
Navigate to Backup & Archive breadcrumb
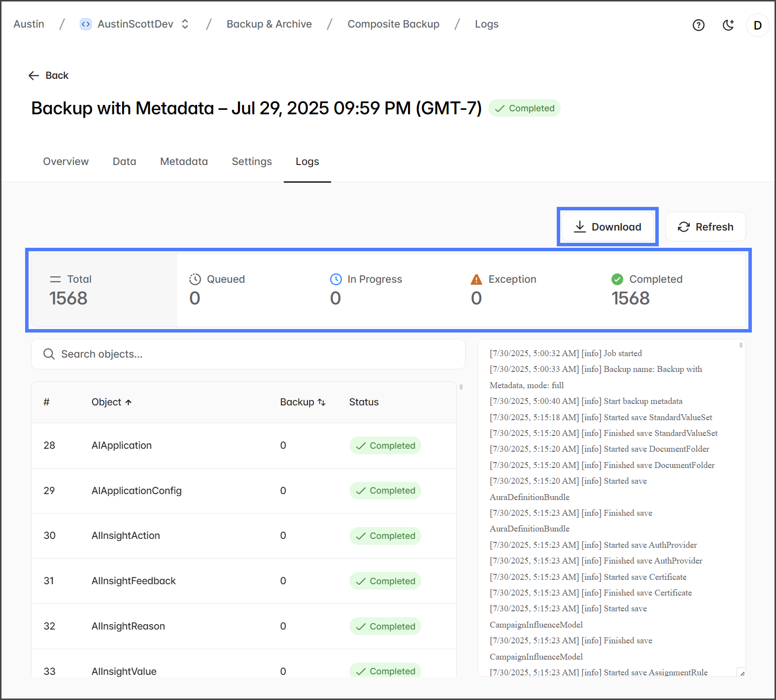pyautogui.click(x=269, y=24)
